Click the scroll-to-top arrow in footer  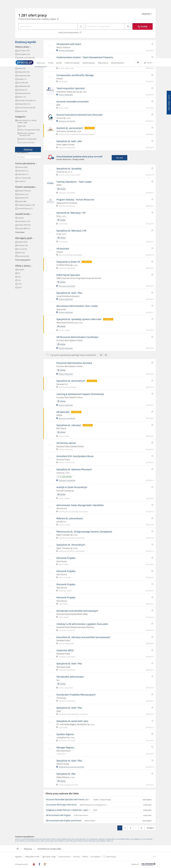pos(154,856)
